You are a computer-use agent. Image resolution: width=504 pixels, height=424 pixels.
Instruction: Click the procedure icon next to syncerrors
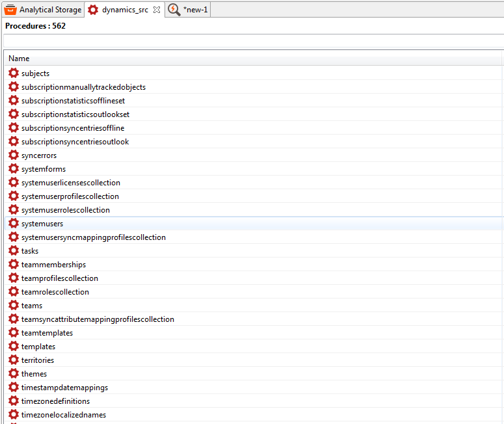pyautogui.click(x=13, y=155)
